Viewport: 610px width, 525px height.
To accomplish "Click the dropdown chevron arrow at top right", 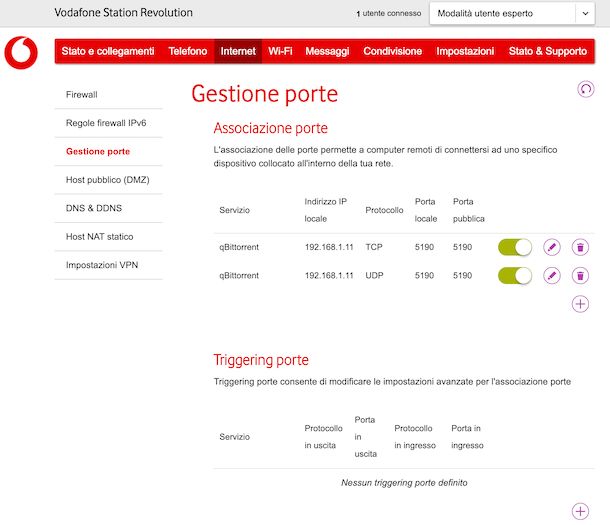I will [585, 14].
